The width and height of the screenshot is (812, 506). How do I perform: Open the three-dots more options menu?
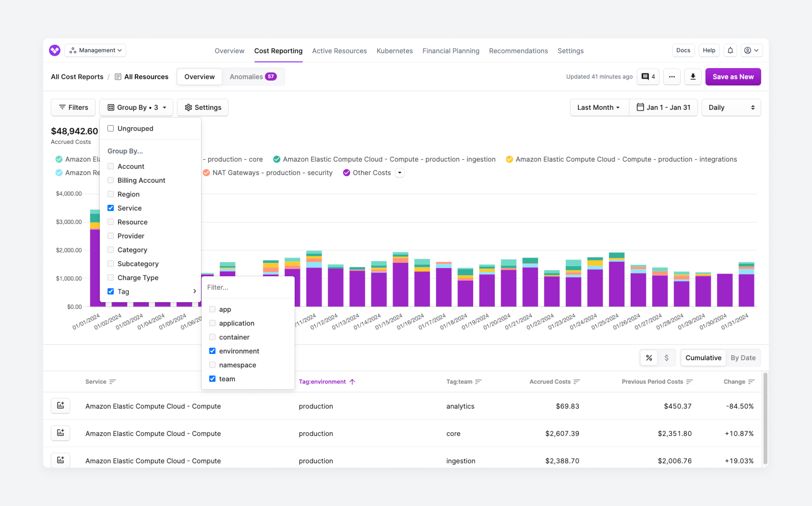click(x=671, y=77)
